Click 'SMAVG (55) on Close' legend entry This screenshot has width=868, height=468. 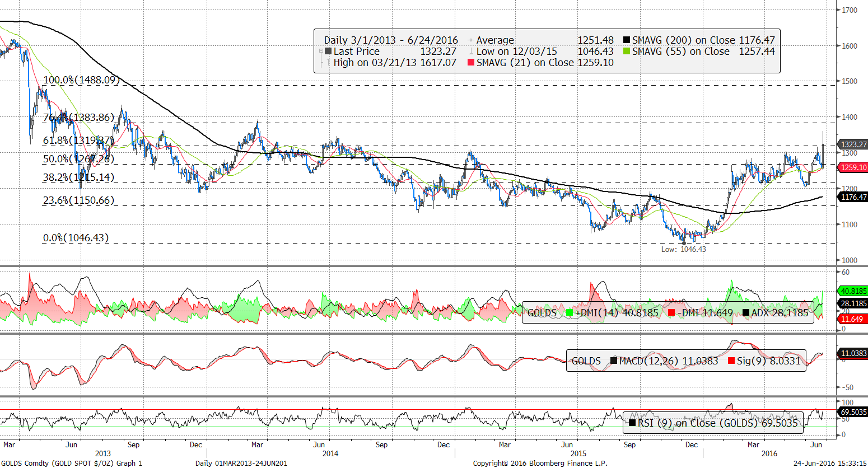point(681,52)
